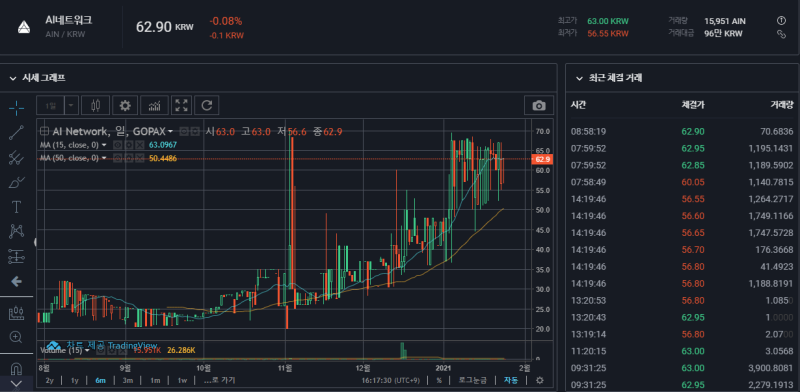Image resolution: width=800 pixels, height=392 pixels.
Task: Click the 16:17:30 (UTC+9) timezone selector
Action: coord(392,380)
